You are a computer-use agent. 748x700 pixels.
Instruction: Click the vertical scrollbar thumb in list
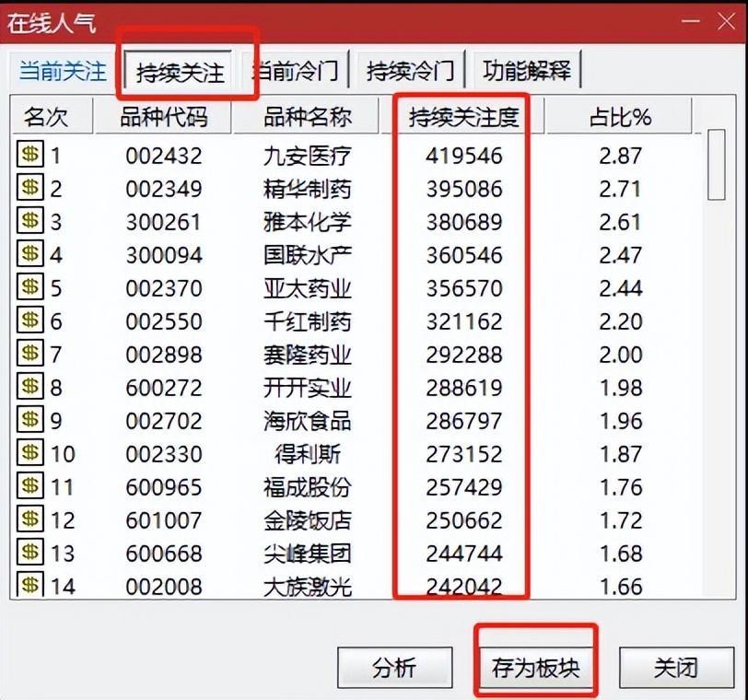[x=716, y=166]
